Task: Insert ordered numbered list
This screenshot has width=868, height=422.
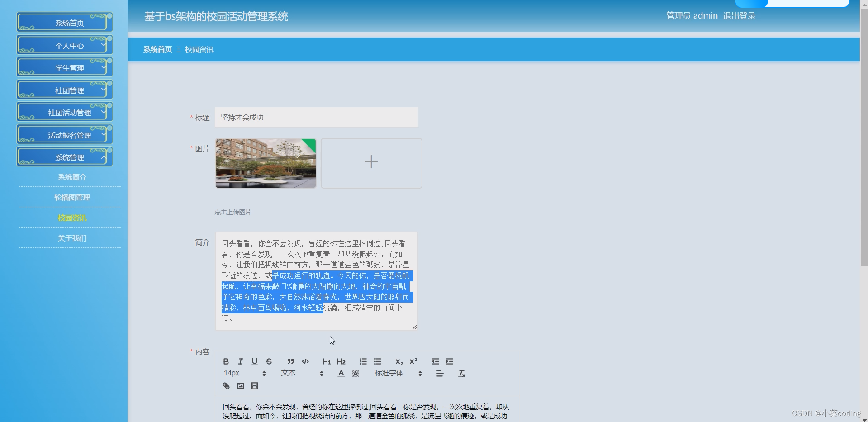Action: 363,361
